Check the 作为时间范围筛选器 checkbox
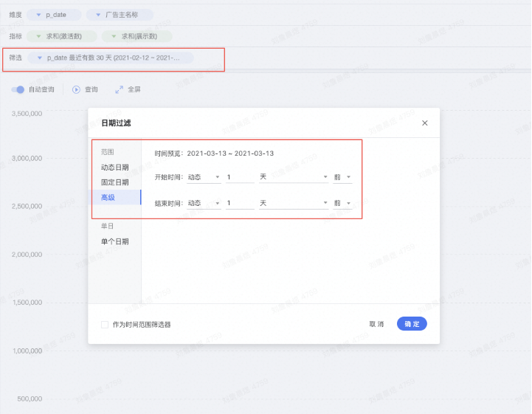 [105, 324]
